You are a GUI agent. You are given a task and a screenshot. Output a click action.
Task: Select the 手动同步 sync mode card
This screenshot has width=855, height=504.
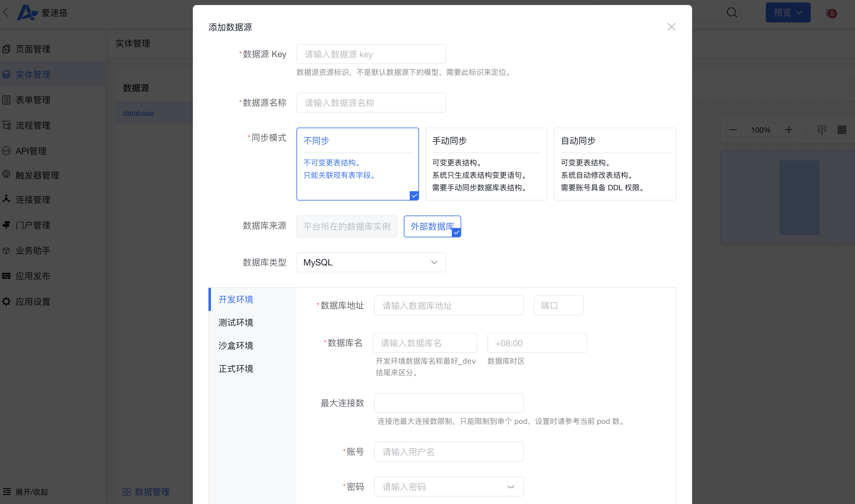[486, 164]
